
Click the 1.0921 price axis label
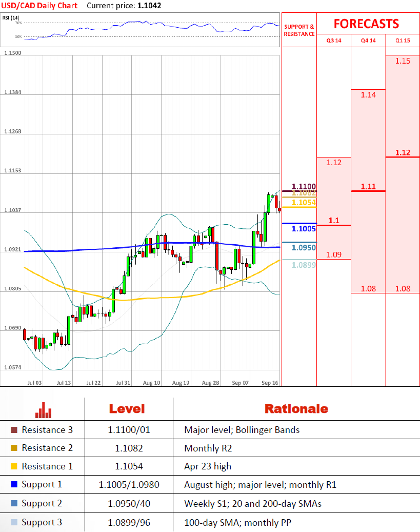(x=12, y=249)
